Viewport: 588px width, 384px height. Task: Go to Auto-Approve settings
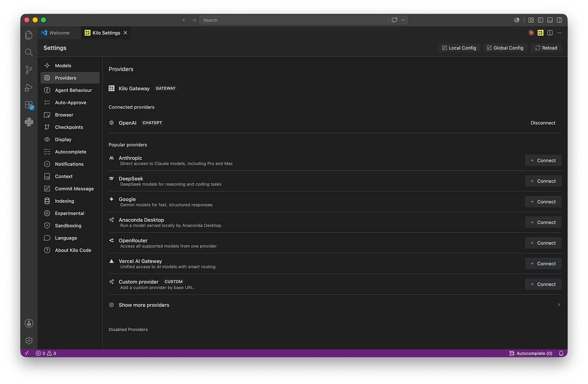[70, 103]
